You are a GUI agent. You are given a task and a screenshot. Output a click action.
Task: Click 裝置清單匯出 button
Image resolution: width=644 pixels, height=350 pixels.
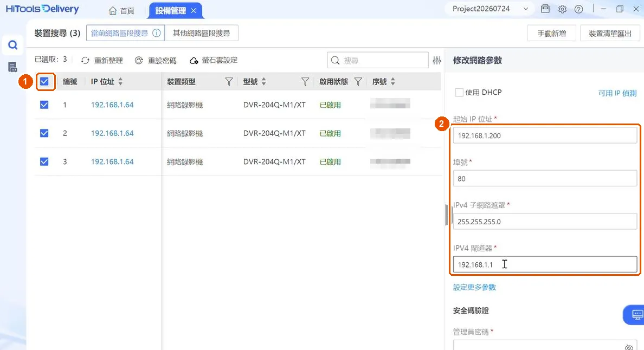(x=610, y=33)
